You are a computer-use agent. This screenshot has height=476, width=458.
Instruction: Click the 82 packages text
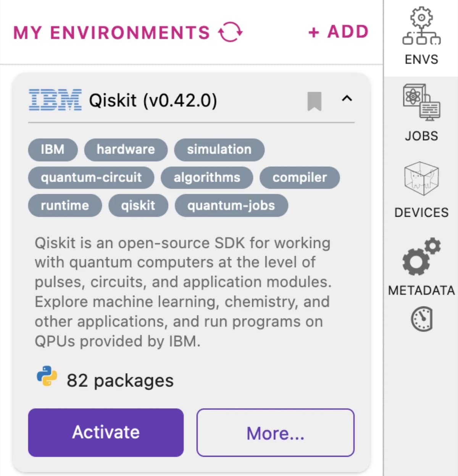coord(120,381)
